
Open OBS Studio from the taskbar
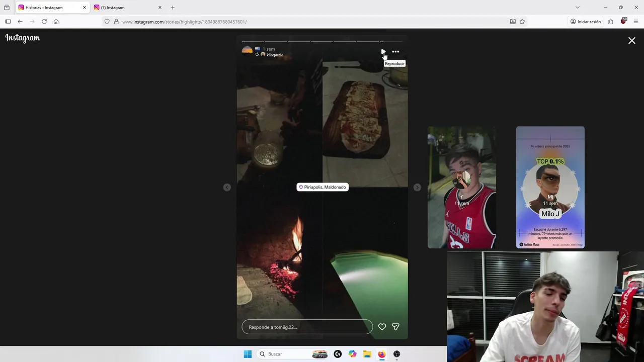pos(396,354)
